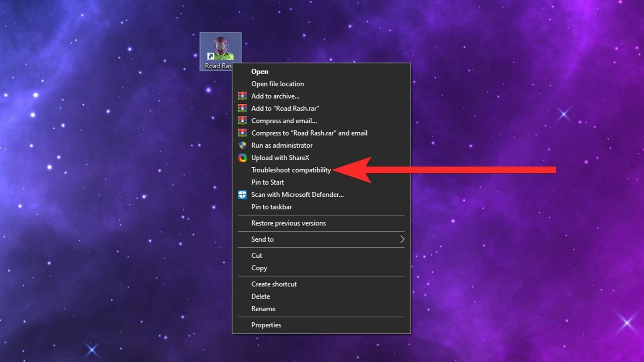Click the WinRAR icon for 'Add to Road Rash.rar'
The image size is (644, 362).
coord(243,108)
